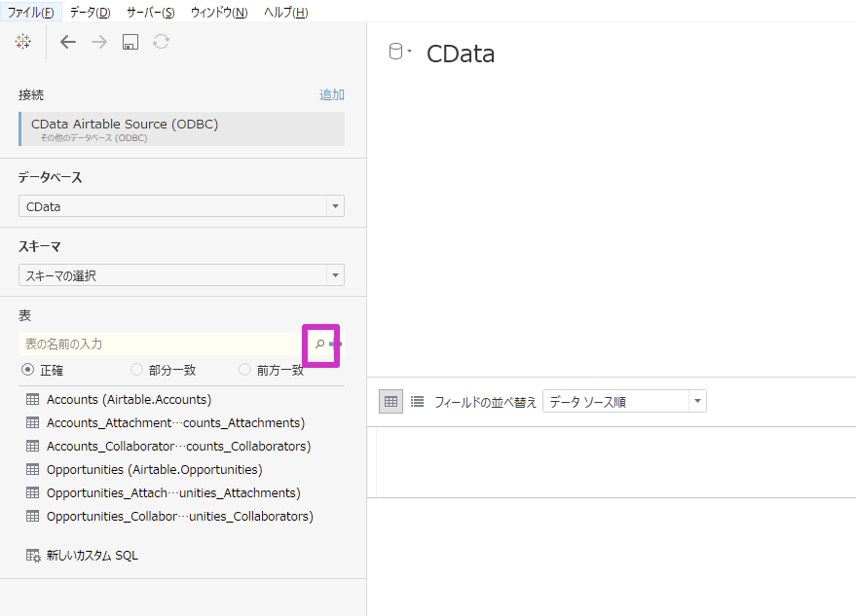Open the データ ソース順 sort dropdown
This screenshot has height=616, width=856.
click(624, 402)
